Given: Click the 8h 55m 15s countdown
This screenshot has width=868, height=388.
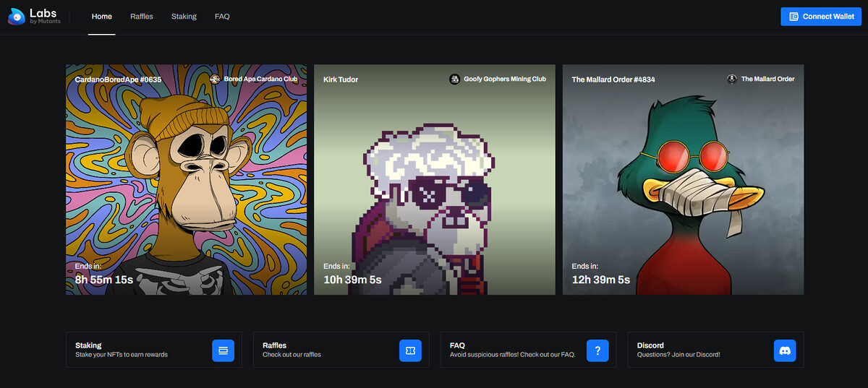Looking at the screenshot, I should click(x=104, y=280).
